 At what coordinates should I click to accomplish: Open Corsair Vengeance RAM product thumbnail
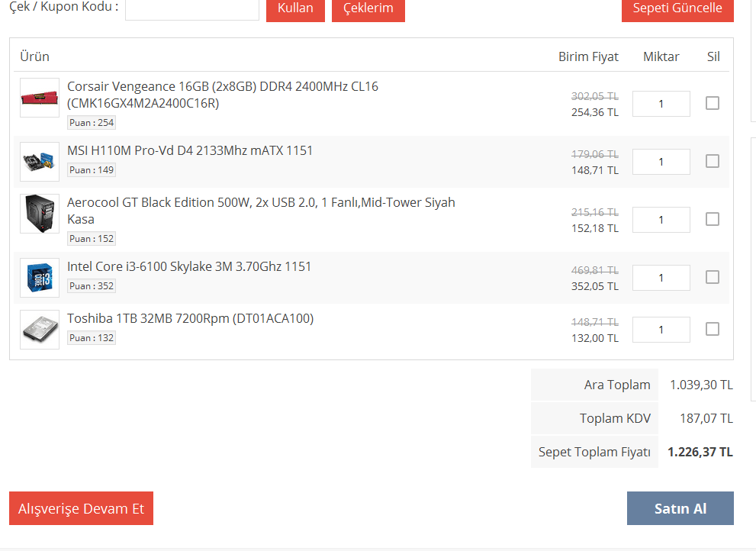40,98
